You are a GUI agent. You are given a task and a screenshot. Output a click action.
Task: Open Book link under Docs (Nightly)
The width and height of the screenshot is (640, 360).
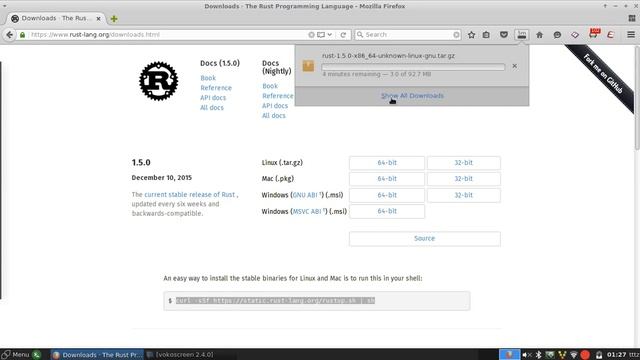tap(270, 86)
